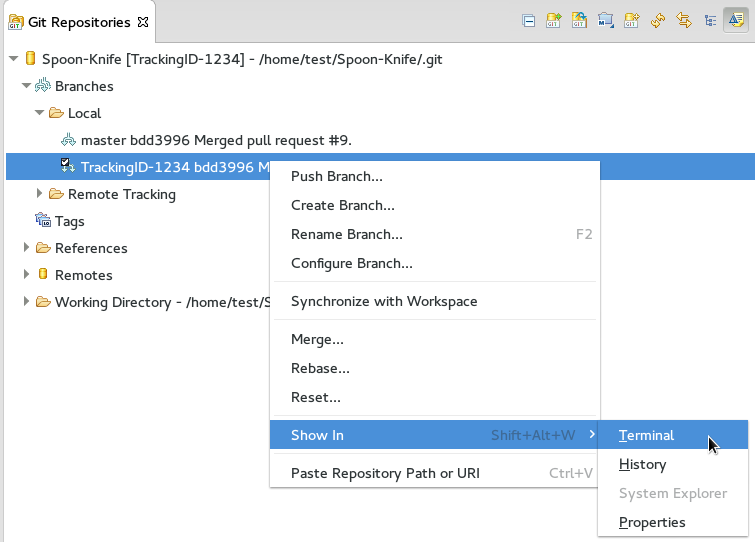Viewport: 755px width, 542px height.
Task: Expand the Remote Tracking folder
Action: (39, 194)
